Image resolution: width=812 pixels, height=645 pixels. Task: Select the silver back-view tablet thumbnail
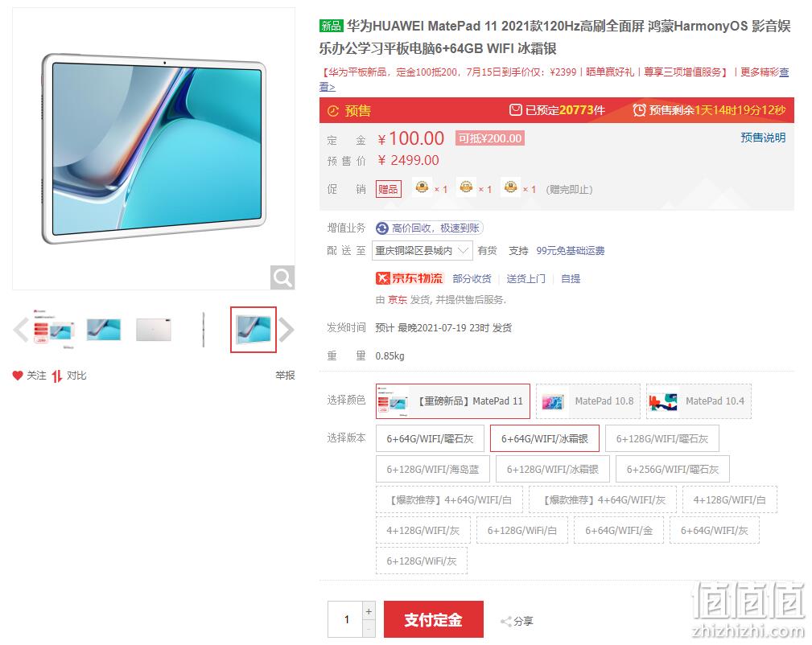[x=154, y=330]
